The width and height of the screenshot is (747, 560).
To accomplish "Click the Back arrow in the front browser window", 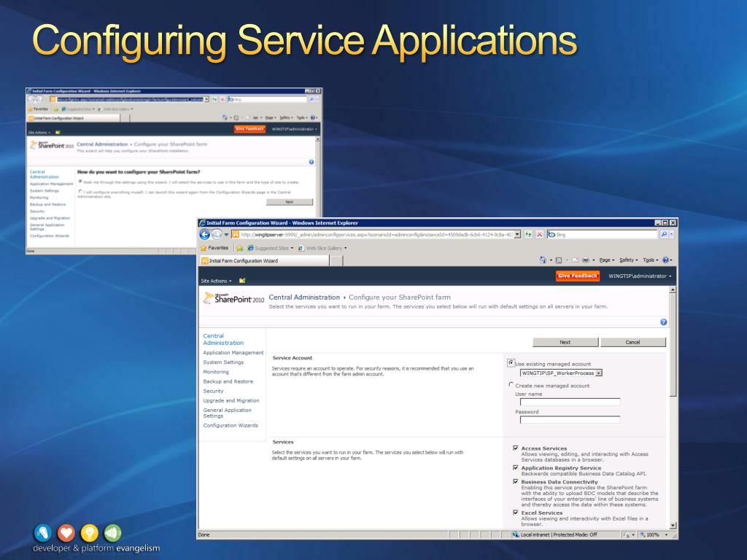I will tap(205, 234).
